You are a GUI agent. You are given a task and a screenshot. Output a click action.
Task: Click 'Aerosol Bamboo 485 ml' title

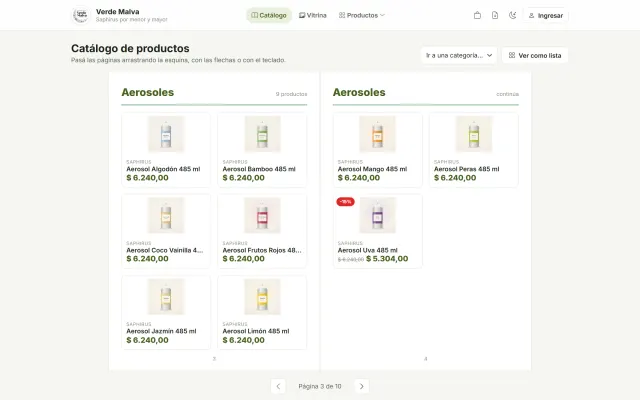pos(259,169)
